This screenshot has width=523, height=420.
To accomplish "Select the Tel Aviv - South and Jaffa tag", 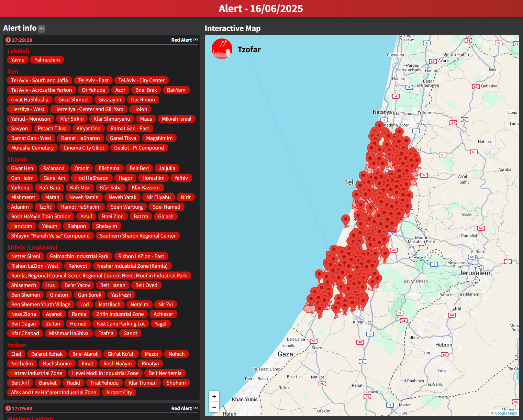I will [40, 80].
